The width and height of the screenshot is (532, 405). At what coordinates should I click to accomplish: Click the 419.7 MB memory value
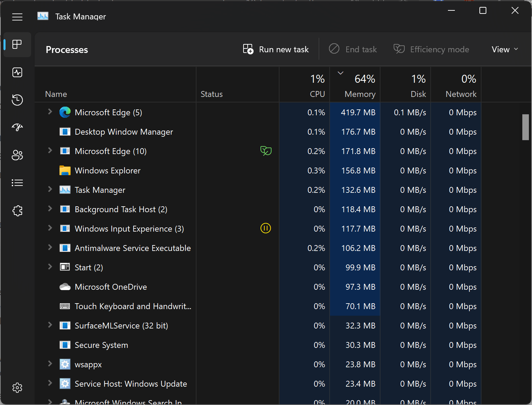click(358, 112)
